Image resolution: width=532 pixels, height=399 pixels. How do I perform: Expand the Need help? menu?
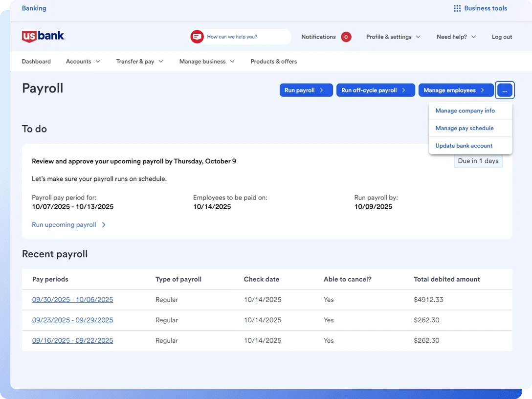point(456,37)
